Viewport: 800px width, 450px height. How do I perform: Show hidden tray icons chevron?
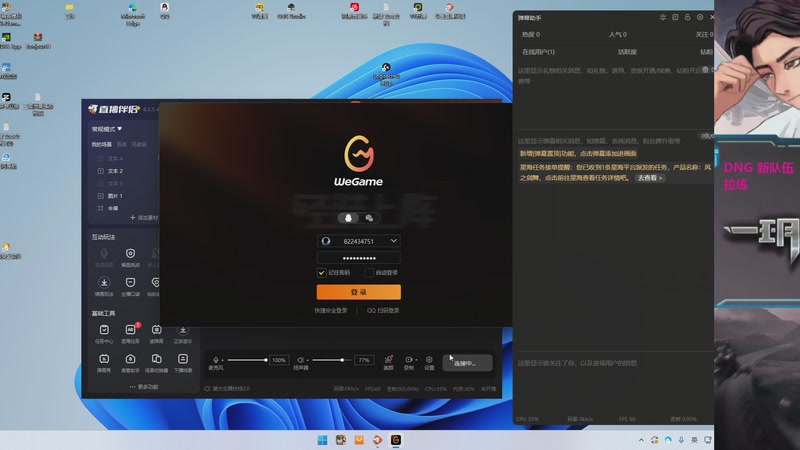[641, 440]
